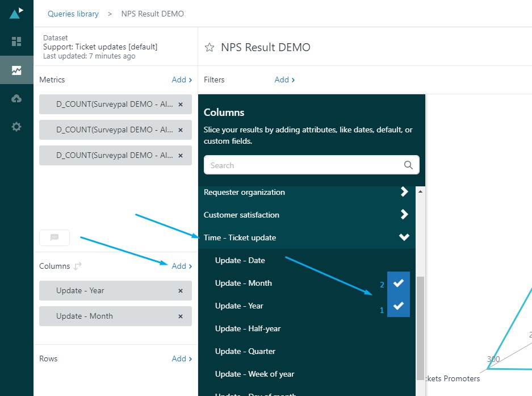
Task: Open the Settings gear icon
Action: pyautogui.click(x=16, y=127)
